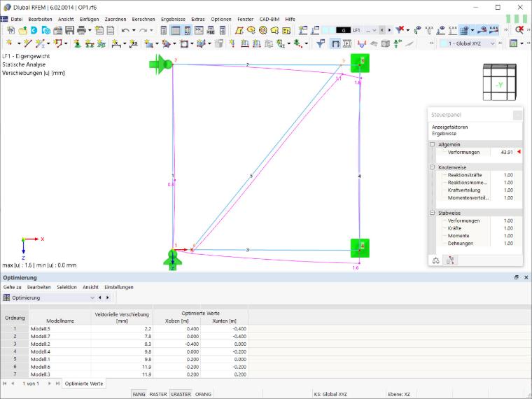The image size is (532, 399).
Task: Click the new nodal support icon
Action: pos(78,43)
